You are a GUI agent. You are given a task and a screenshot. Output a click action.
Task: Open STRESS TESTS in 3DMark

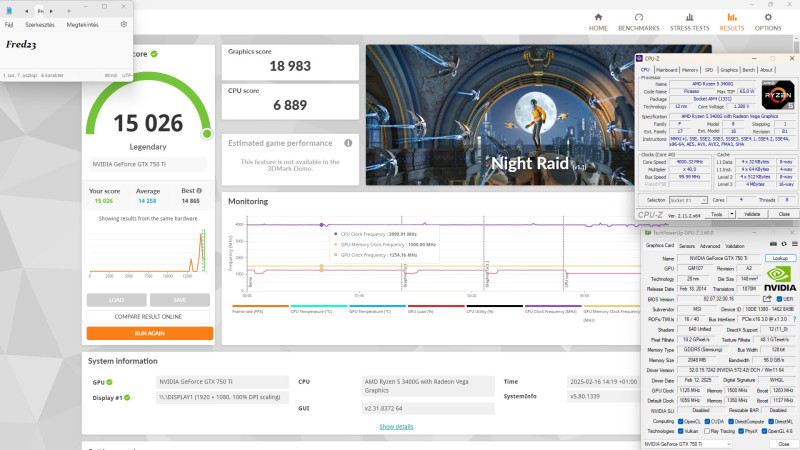pyautogui.click(x=689, y=22)
